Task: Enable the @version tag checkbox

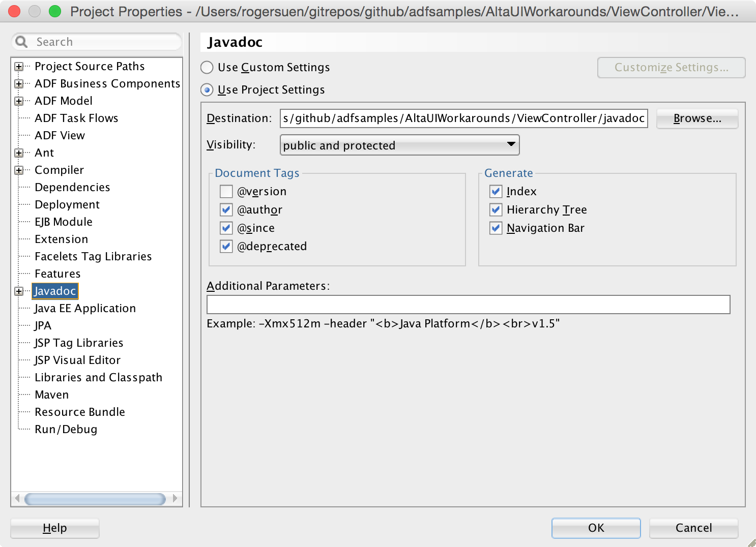Action: pos(226,192)
